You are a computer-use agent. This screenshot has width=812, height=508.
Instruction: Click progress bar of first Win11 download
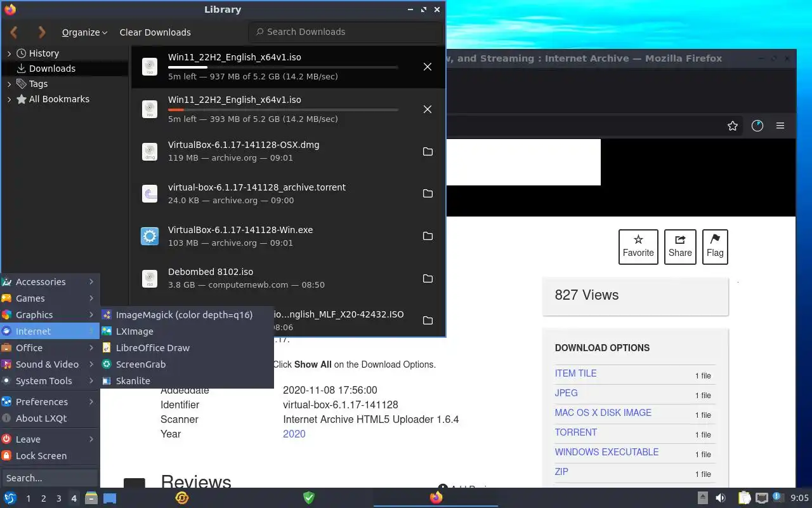click(283, 67)
